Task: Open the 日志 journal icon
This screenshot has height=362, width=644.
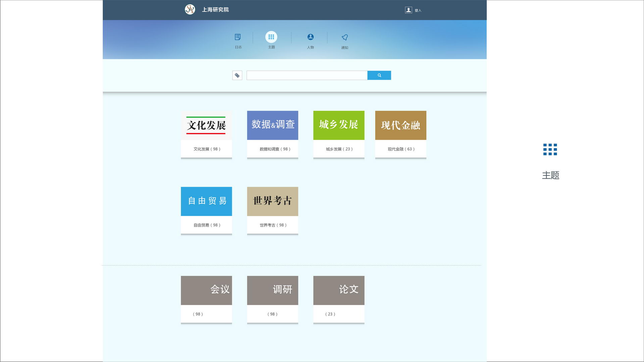Action: tap(238, 37)
